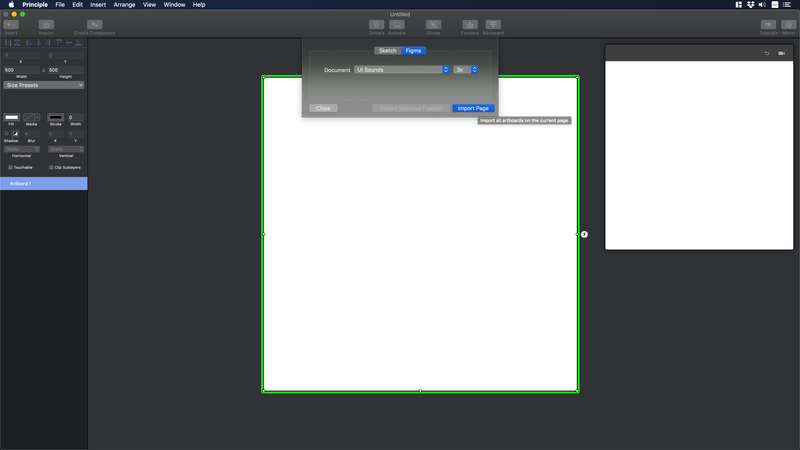Click the Import toolbar icon

pyautogui.click(x=46, y=24)
